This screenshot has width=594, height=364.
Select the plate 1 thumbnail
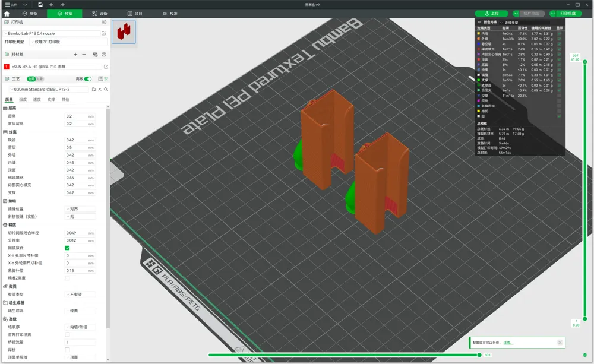[x=124, y=31]
